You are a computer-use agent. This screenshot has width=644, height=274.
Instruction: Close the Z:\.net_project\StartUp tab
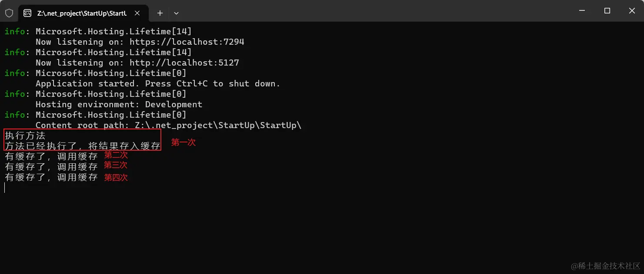[x=137, y=13]
